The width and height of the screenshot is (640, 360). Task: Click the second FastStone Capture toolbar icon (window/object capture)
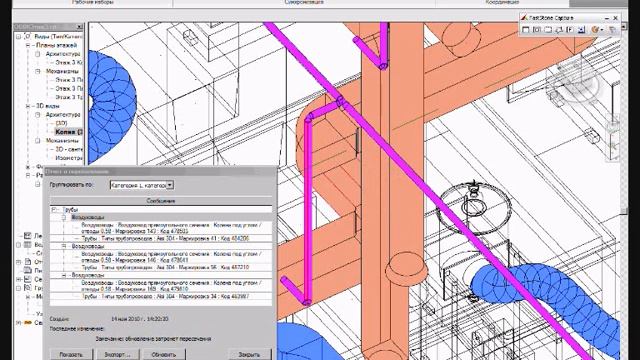(x=537, y=30)
